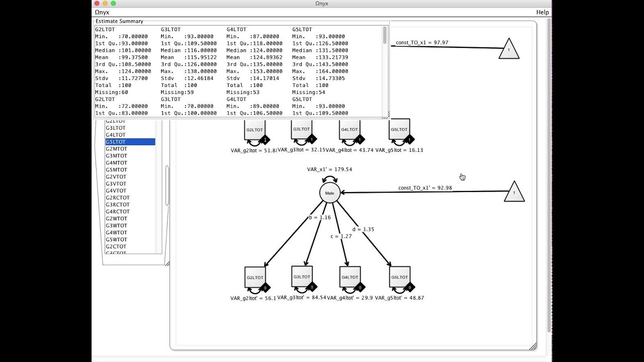Click the variable list scrollbar

(167, 186)
